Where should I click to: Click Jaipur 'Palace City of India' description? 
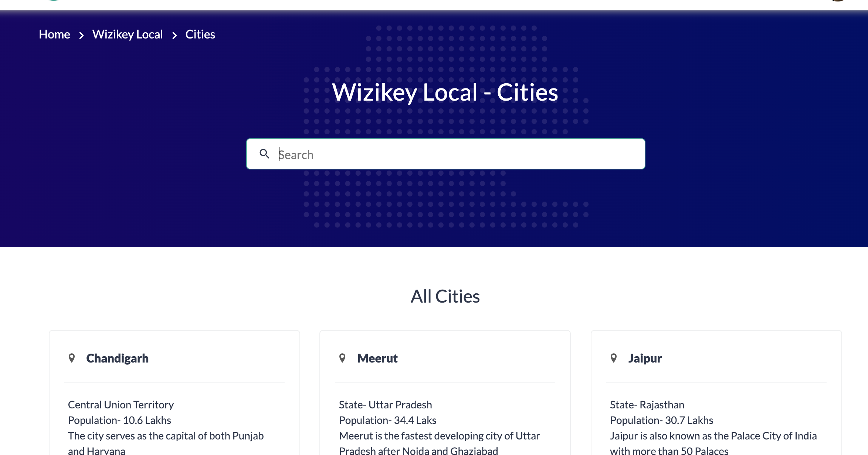point(713,443)
